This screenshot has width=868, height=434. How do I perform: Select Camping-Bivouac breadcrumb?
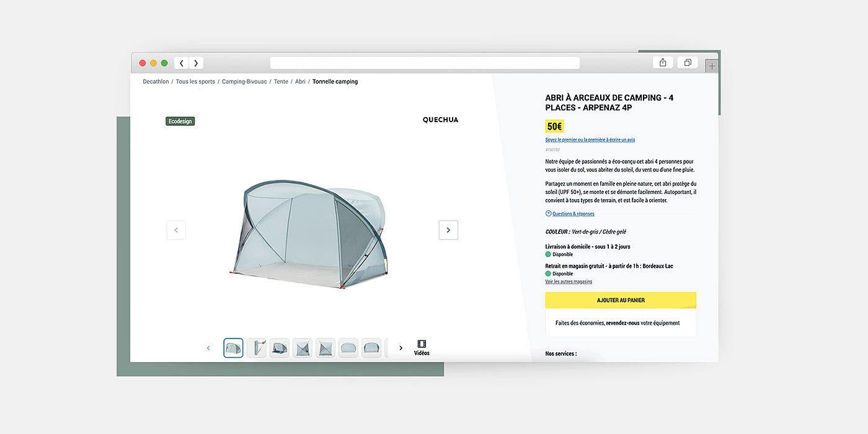tap(244, 82)
